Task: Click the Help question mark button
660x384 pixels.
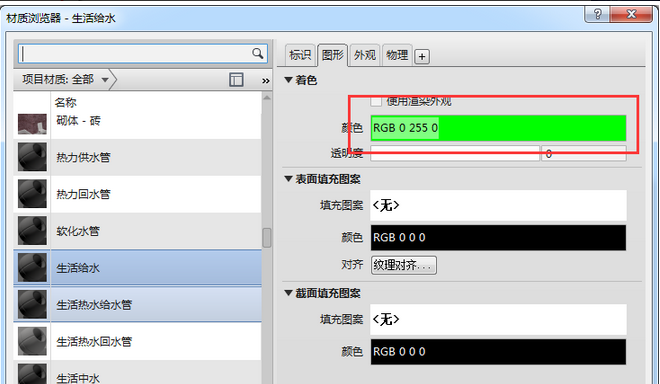Action: tap(597, 14)
